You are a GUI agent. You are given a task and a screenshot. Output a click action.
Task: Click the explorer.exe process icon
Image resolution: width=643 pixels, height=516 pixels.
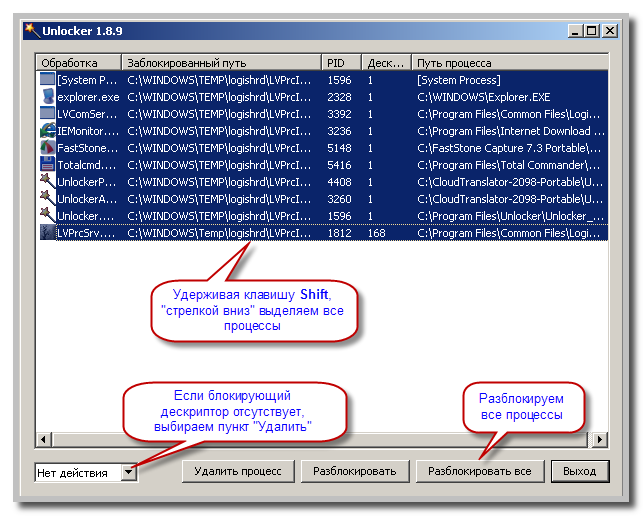48,96
